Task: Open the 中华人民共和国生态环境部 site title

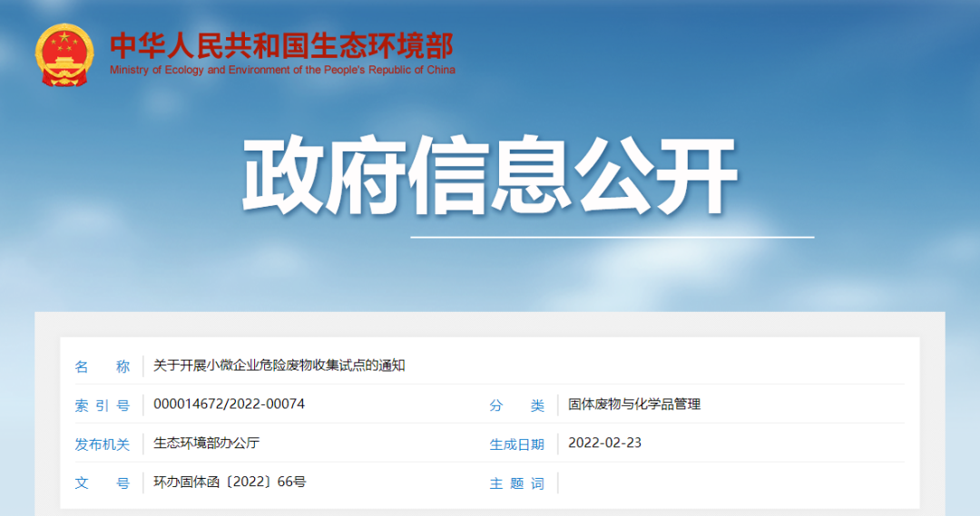Action: pos(282,45)
